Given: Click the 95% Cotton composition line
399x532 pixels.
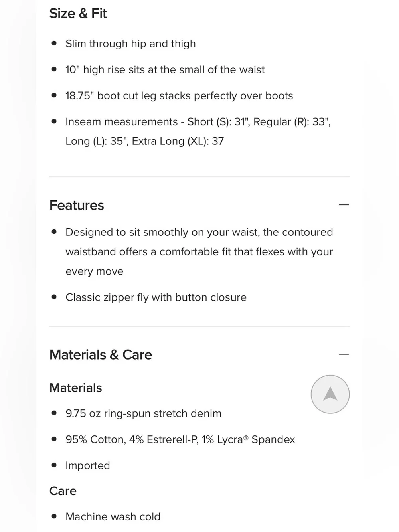Looking at the screenshot, I should pos(180,439).
